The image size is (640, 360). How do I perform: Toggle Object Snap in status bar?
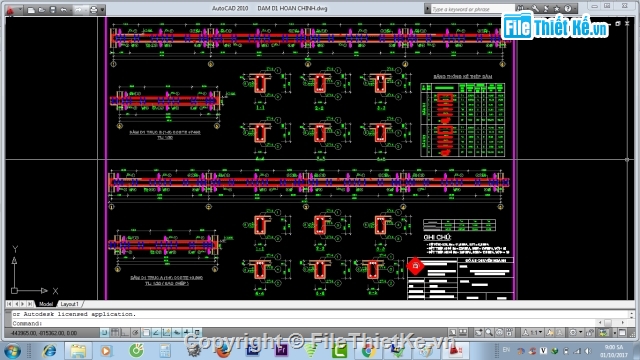click(x=146, y=333)
